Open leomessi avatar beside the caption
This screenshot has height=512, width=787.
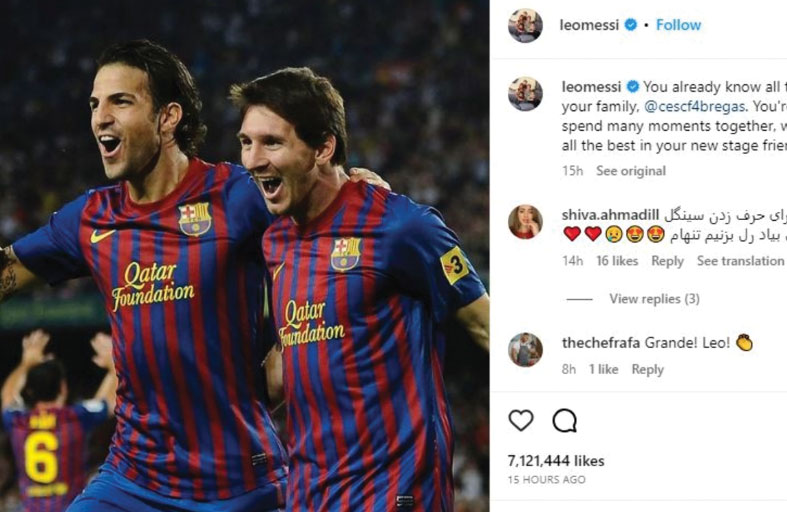(525, 94)
